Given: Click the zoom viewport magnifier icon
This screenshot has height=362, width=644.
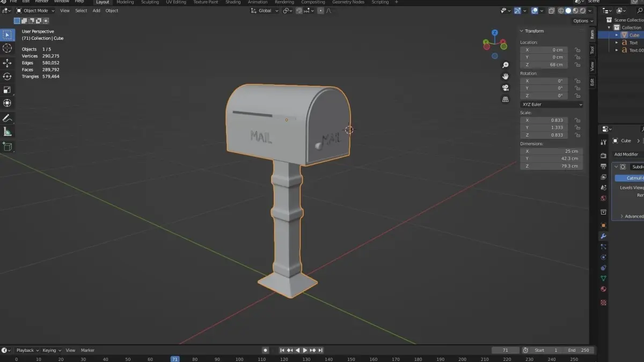Looking at the screenshot, I should [505, 65].
